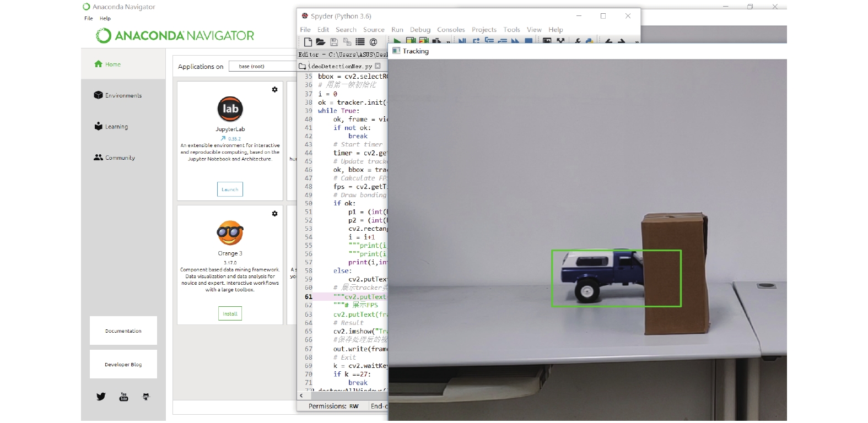868x423 pixels.
Task: Open the Debug menu in Spyder
Action: (420, 30)
